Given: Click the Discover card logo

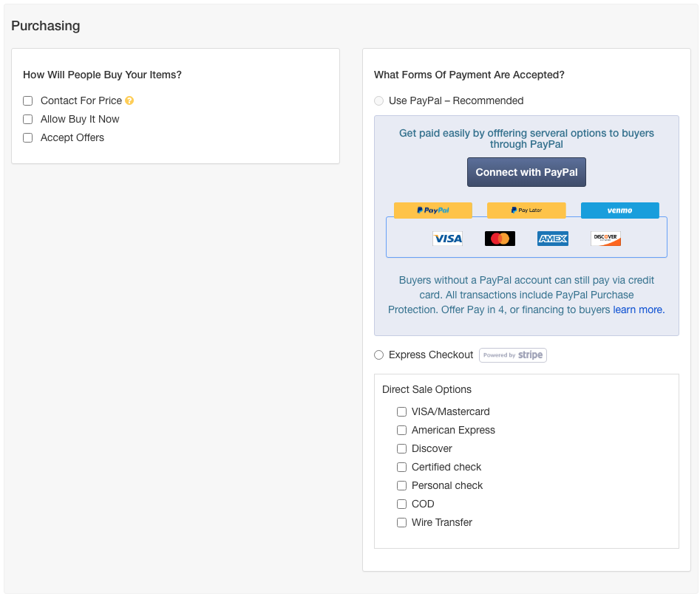Looking at the screenshot, I should click(605, 239).
